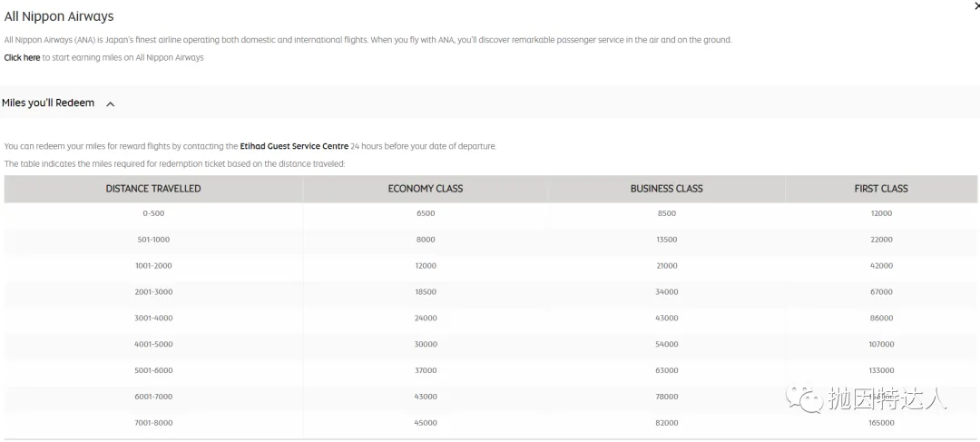Select first class value 165000

coord(881,423)
